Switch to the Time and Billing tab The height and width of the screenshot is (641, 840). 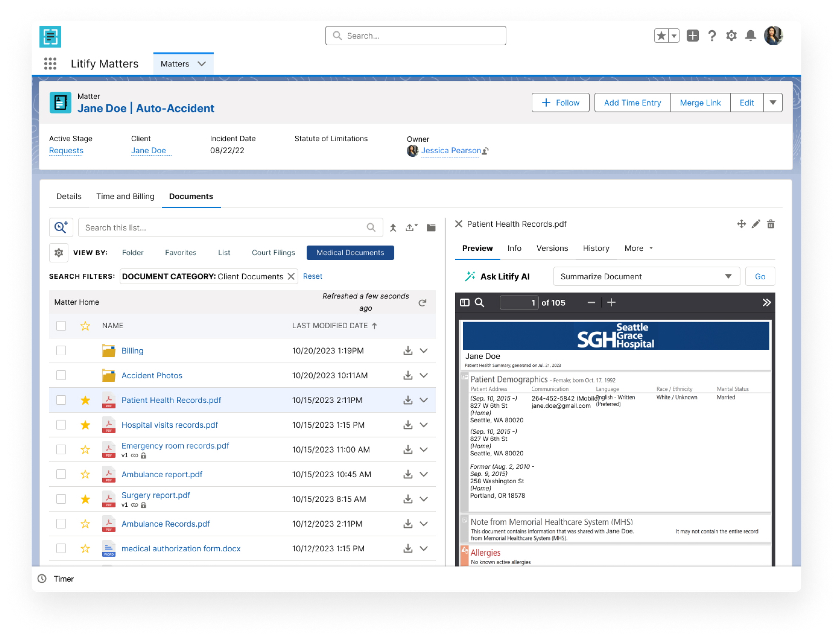tap(125, 196)
